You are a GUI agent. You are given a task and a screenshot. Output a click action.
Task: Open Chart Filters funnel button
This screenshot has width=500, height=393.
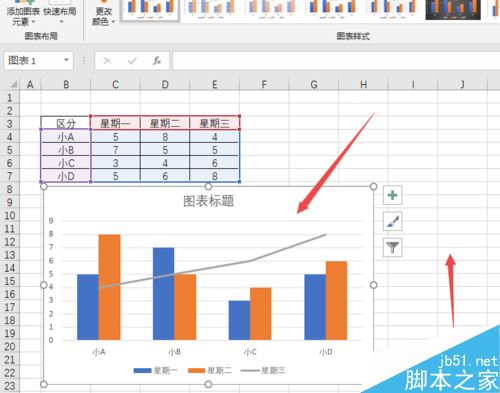(x=392, y=247)
